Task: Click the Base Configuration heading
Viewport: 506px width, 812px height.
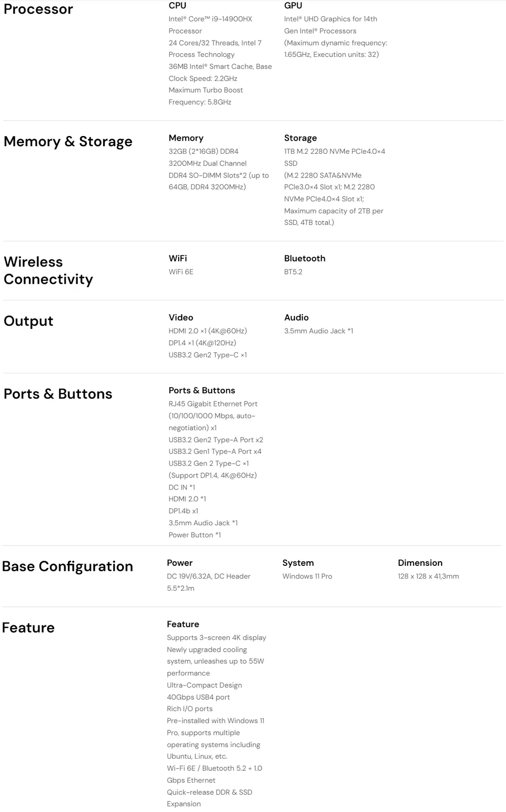Action: pos(68,566)
